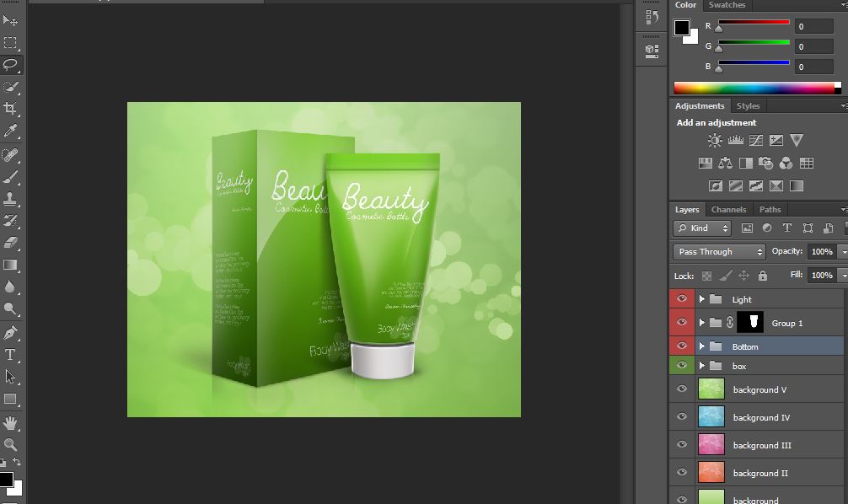
Task: Select the Zoom tool
Action: click(11, 444)
